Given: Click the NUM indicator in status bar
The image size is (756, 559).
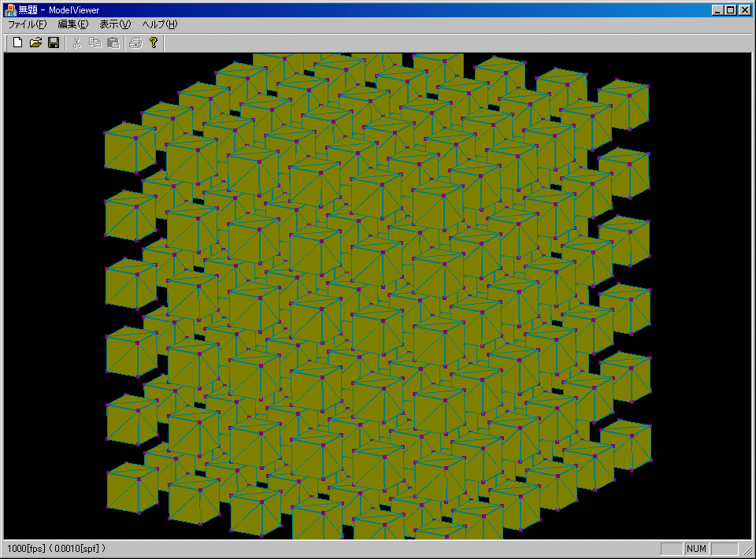Looking at the screenshot, I should (x=696, y=549).
